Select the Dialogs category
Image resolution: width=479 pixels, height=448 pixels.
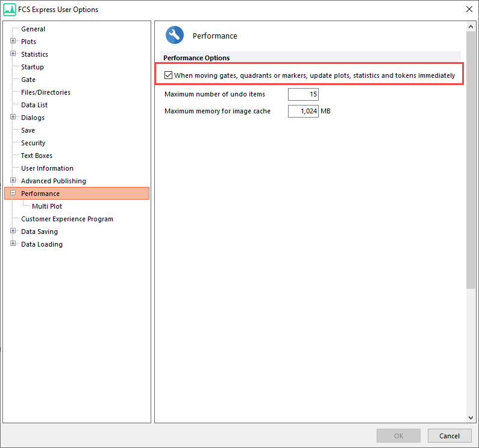point(33,118)
